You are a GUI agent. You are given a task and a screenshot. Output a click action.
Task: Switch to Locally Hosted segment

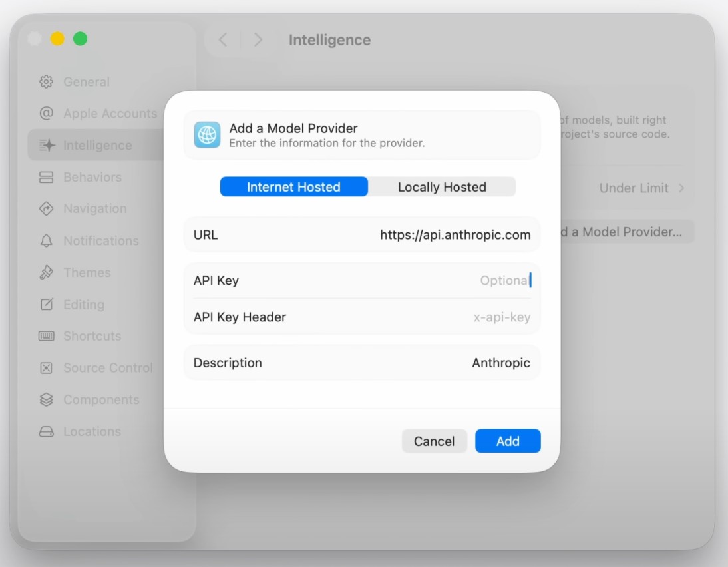click(442, 187)
